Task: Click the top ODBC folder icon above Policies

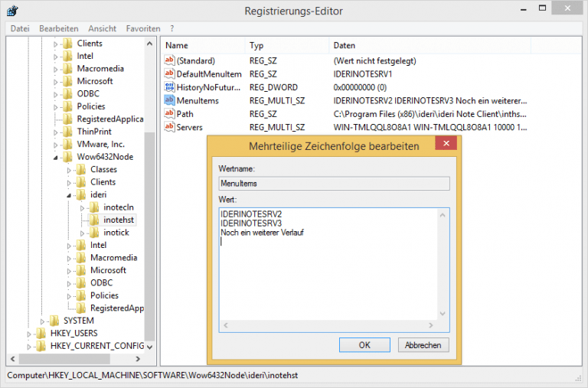Action: point(67,93)
